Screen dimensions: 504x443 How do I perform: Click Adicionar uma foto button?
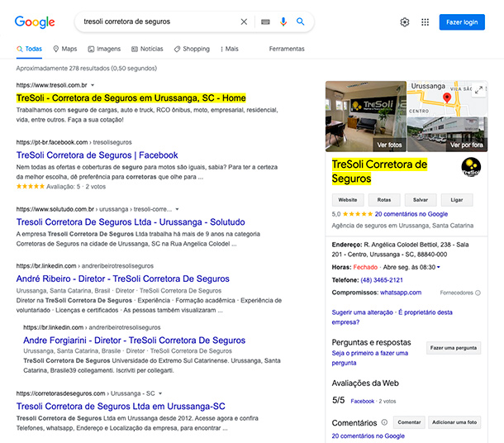point(454,422)
